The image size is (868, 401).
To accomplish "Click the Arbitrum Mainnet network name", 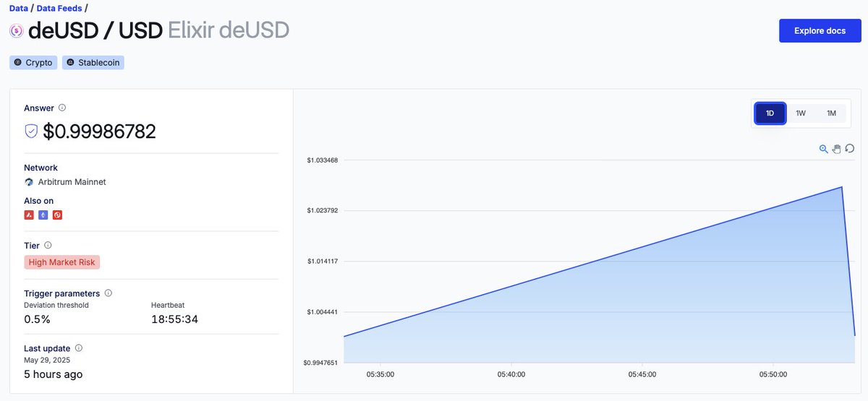I will 72,182.
